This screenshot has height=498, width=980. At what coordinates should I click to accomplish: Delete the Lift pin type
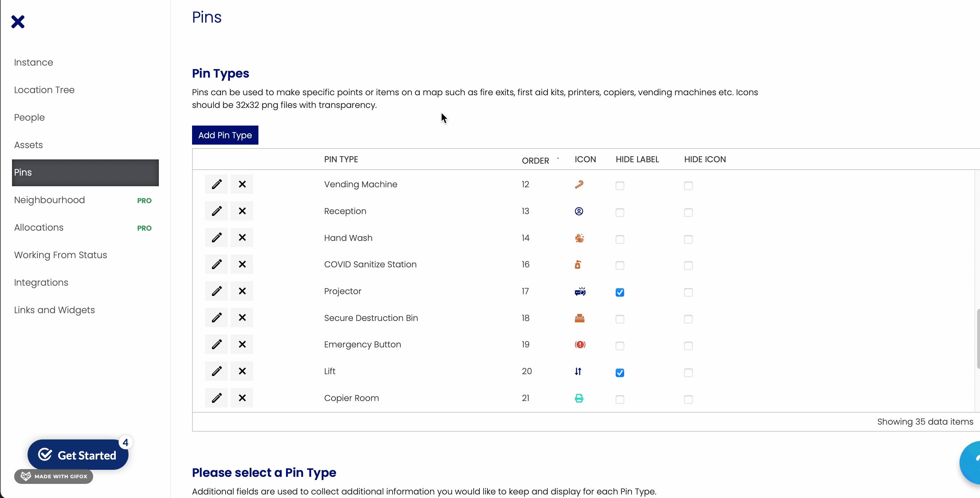point(242,371)
